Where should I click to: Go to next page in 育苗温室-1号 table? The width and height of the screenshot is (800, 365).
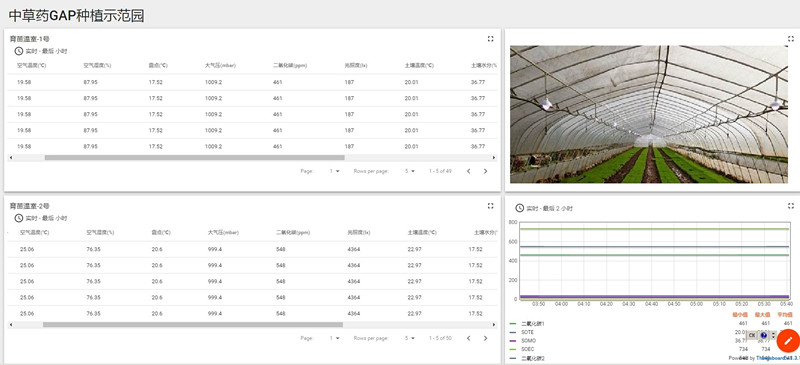(485, 172)
